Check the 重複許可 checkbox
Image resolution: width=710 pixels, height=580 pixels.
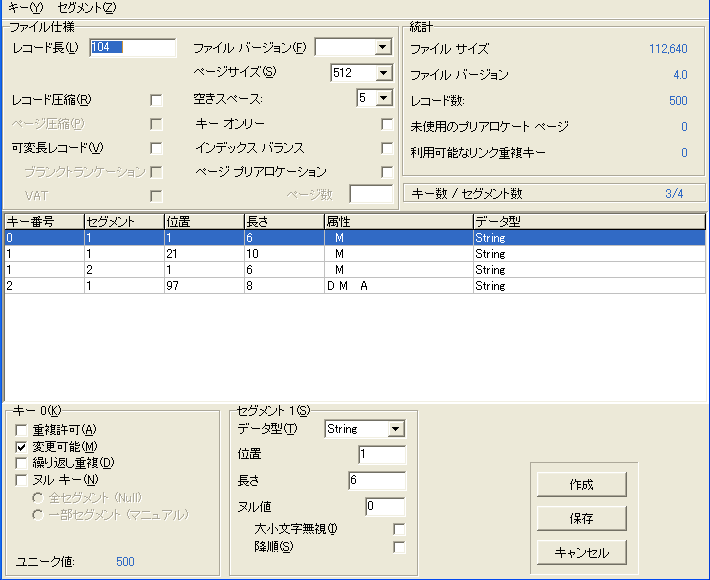tap(21, 430)
